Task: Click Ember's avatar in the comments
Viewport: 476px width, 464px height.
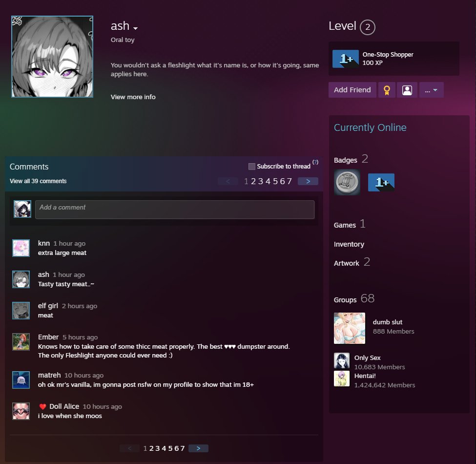Action: pyautogui.click(x=21, y=342)
